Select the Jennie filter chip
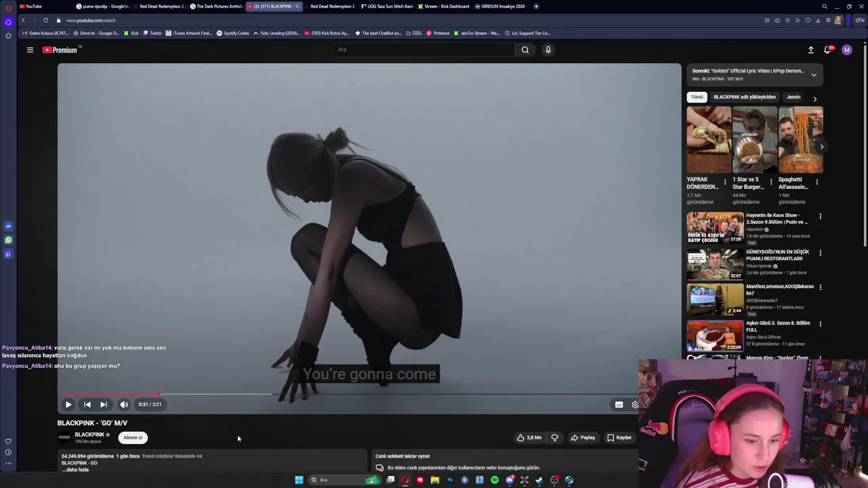The width and height of the screenshot is (868, 488). pos(793,97)
